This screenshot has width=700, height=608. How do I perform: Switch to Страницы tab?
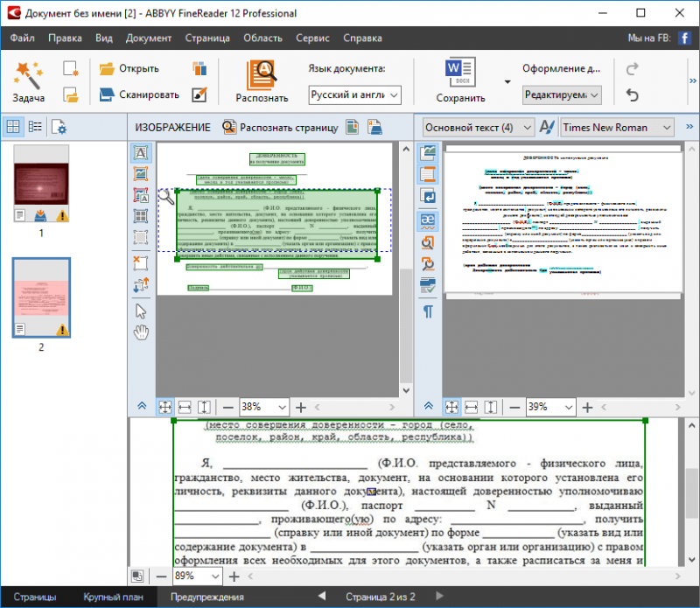point(35,597)
